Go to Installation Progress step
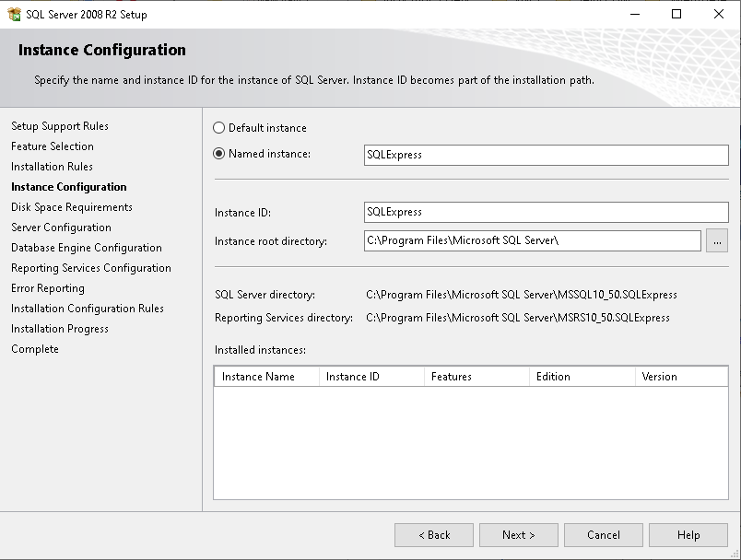Image resolution: width=741 pixels, height=560 pixels. (60, 329)
